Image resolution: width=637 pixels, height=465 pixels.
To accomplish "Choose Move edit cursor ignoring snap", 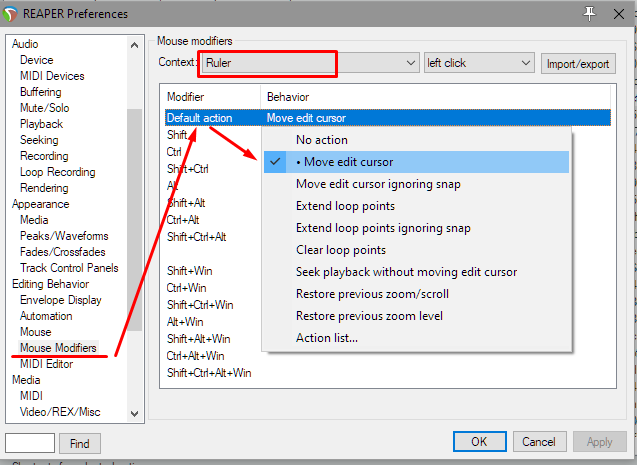I will coord(416,184).
